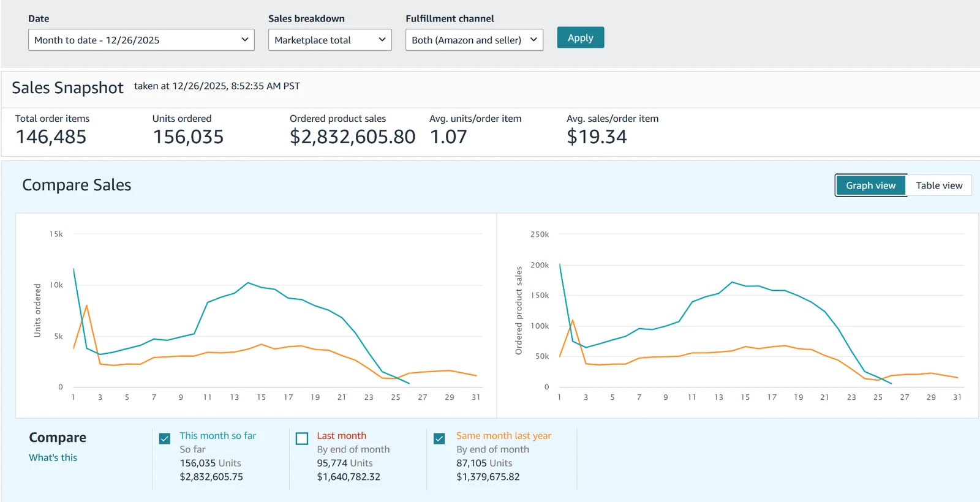Open the Fulfillment channel dropdown

[x=474, y=40]
